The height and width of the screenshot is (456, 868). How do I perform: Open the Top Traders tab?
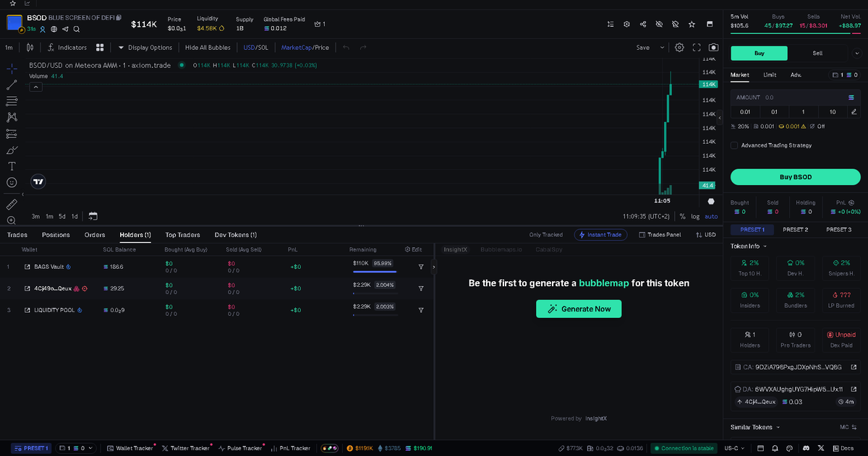[182, 235]
